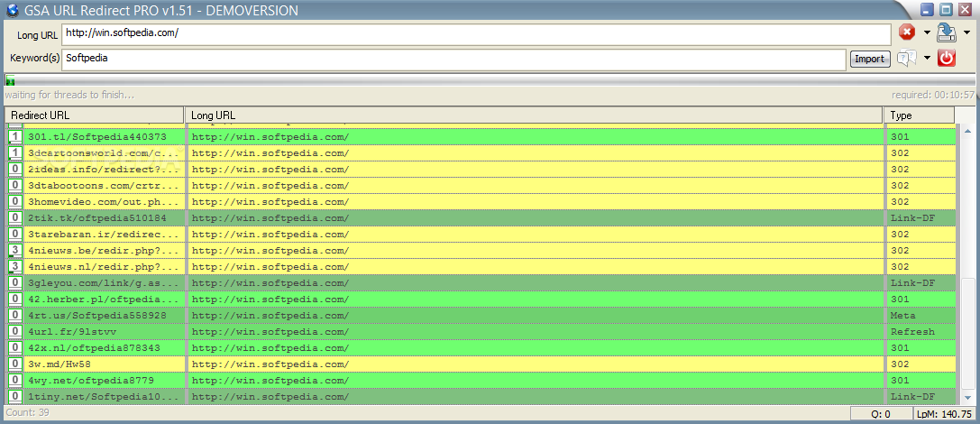Select the 3gleyou.com/link row
Image resolution: width=980 pixels, height=424 pixels.
click(481, 283)
